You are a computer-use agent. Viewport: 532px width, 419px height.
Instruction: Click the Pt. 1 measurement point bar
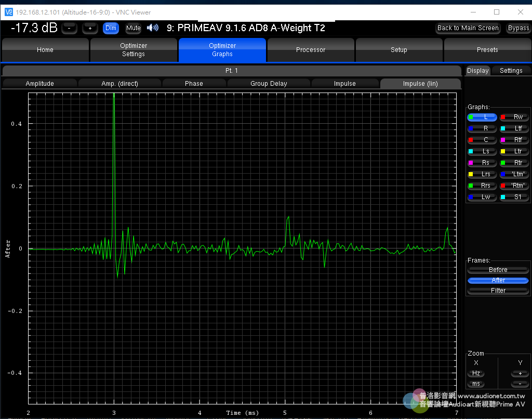232,71
